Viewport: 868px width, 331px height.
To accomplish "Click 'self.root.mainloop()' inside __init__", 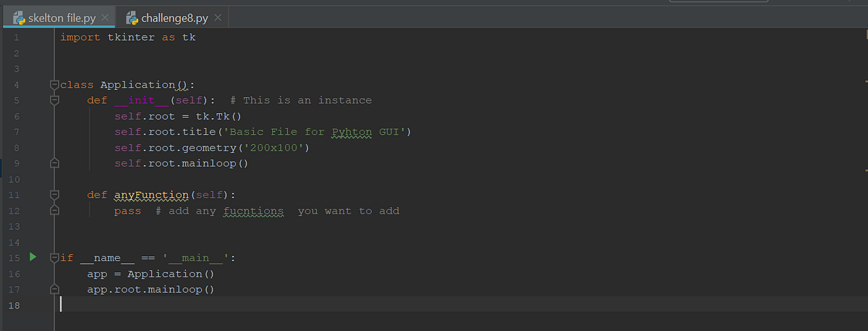I will 181,163.
